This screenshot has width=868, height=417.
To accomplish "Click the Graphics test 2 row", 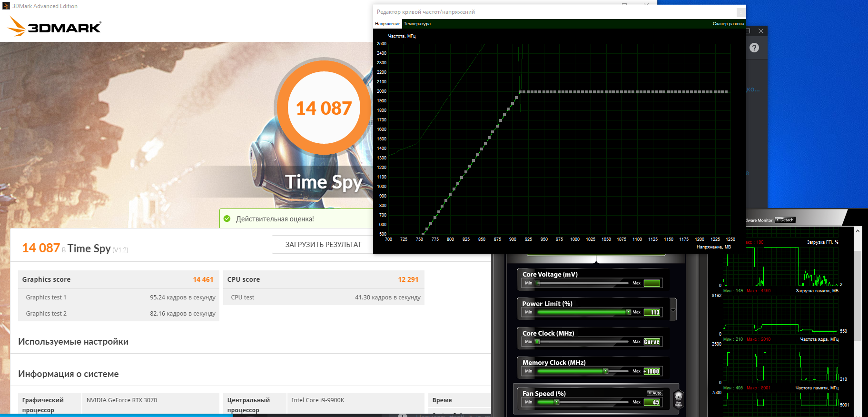I will [x=119, y=313].
